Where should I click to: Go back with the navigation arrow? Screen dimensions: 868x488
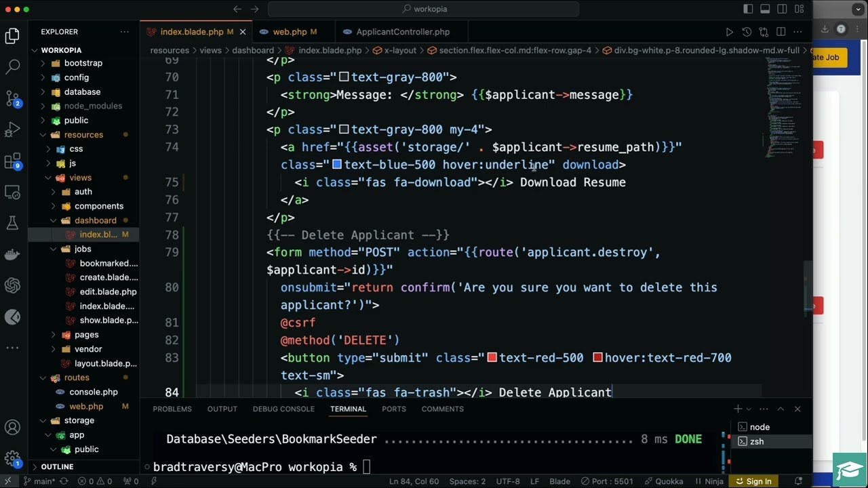tap(237, 9)
